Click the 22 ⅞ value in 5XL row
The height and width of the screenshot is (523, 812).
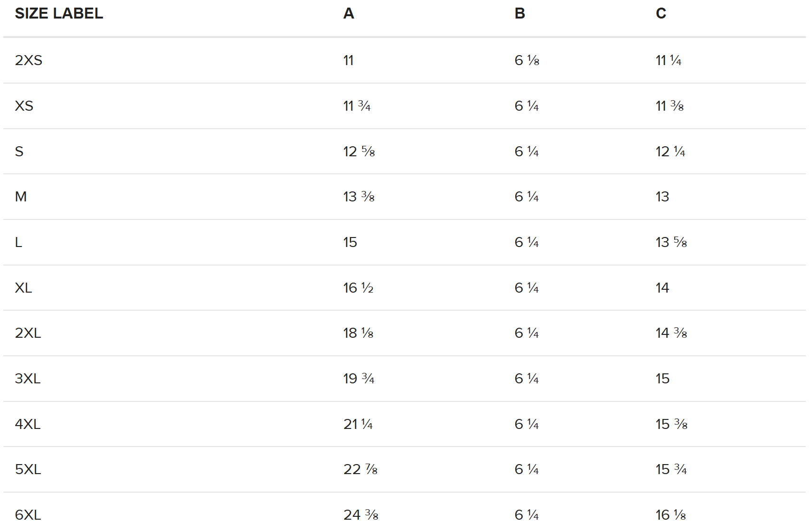[x=360, y=469]
